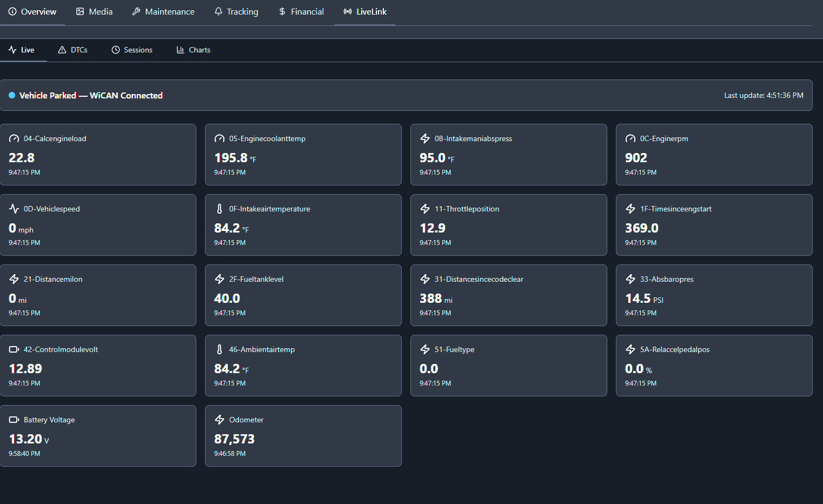This screenshot has height=504, width=823.
Task: Select the Financial tab
Action: (x=301, y=12)
